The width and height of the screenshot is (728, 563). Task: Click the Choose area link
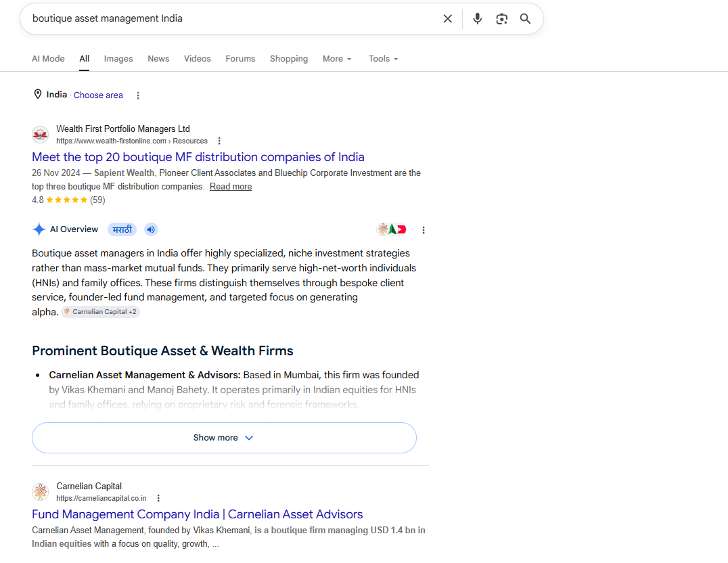point(98,95)
